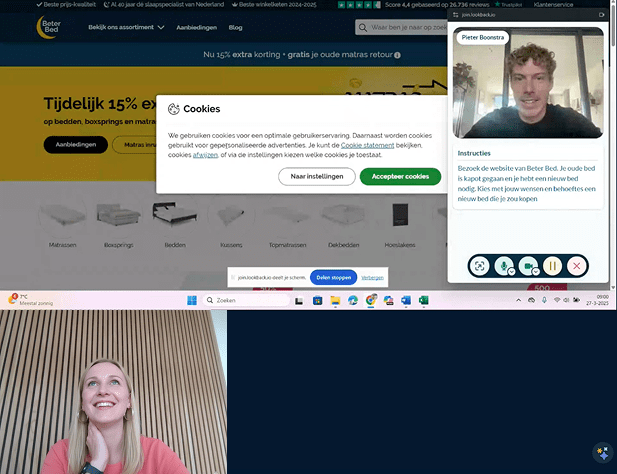Toggle the Lookback microphone button
This screenshot has width=617, height=474.
click(x=503, y=266)
